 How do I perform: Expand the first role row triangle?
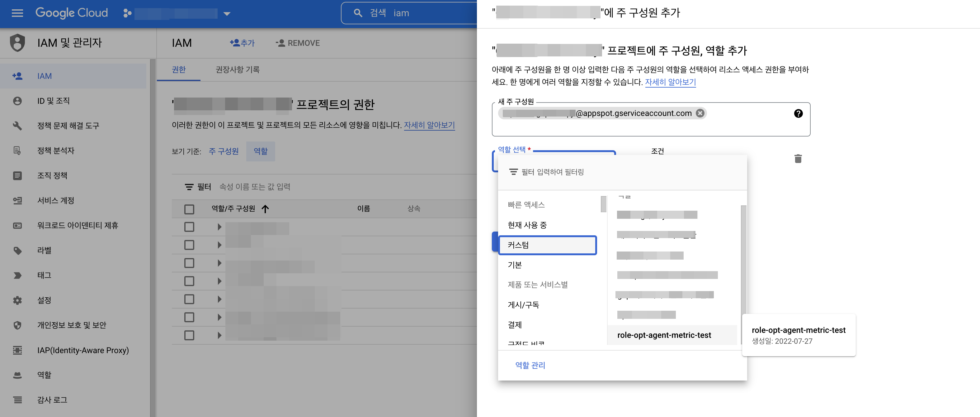[x=219, y=227]
